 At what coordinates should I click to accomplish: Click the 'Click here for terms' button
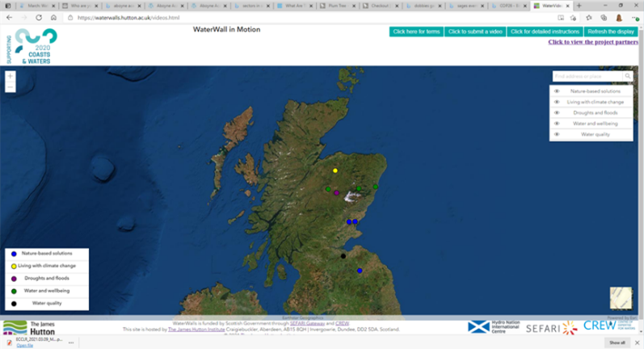(415, 32)
